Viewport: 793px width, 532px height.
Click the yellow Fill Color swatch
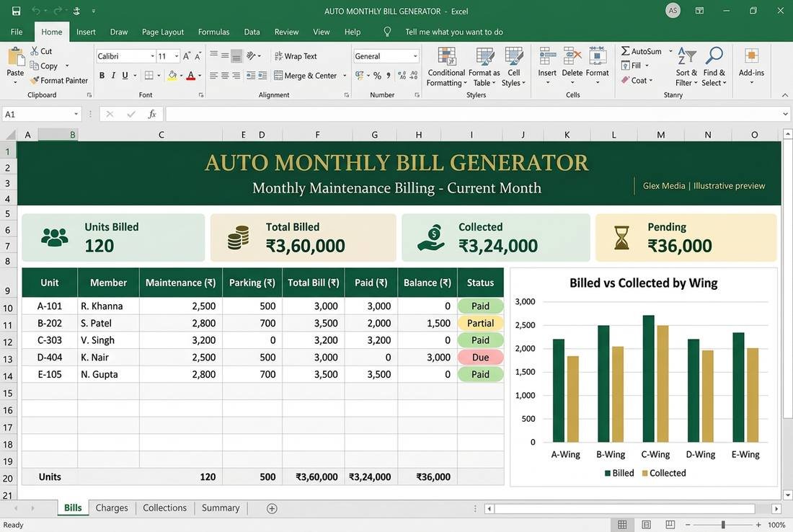pos(172,76)
